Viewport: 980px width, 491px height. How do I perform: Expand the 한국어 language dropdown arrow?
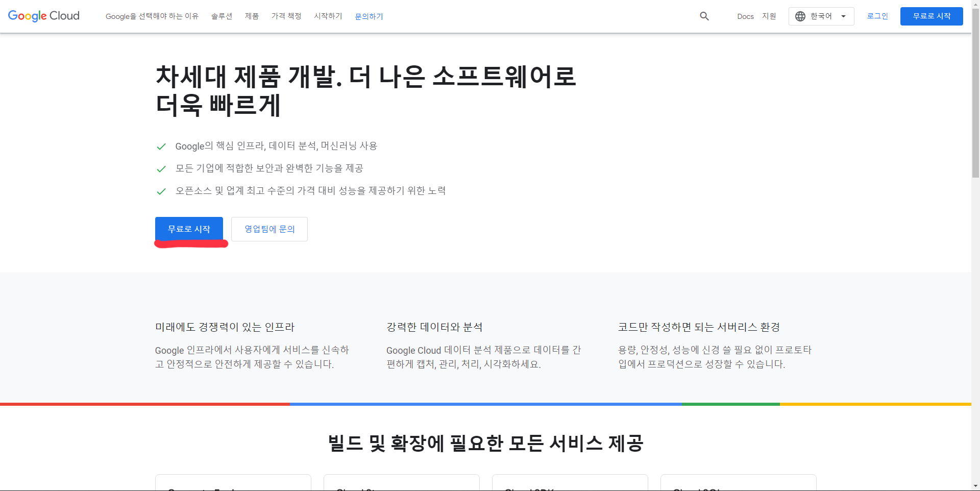[x=843, y=16]
